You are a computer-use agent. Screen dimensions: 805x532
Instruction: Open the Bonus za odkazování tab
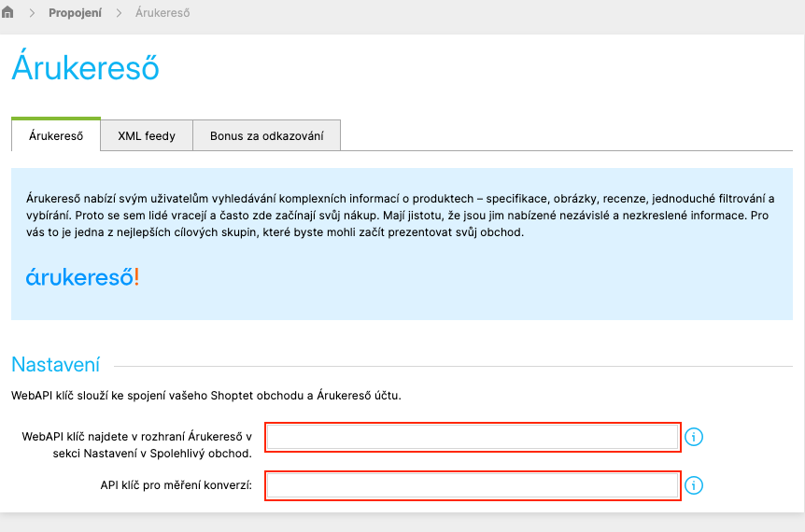[x=266, y=135]
